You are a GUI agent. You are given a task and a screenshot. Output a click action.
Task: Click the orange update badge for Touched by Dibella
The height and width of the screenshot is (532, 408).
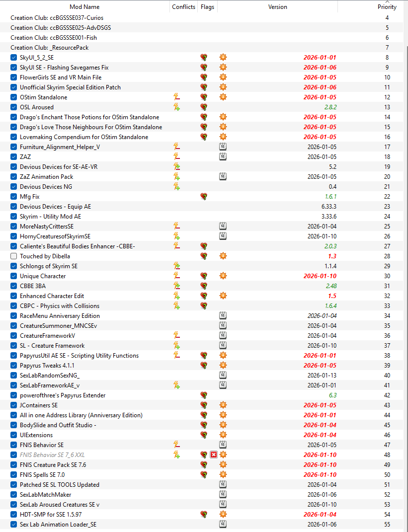pyautogui.click(x=223, y=256)
